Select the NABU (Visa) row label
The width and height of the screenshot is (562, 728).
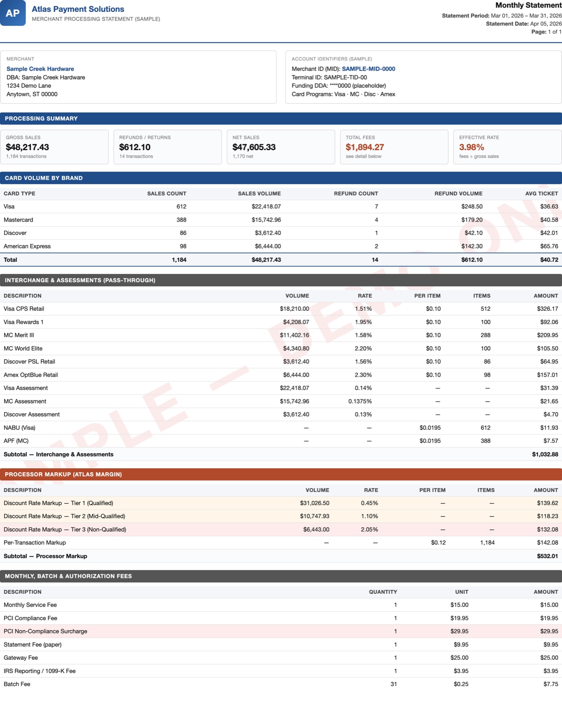click(x=20, y=428)
